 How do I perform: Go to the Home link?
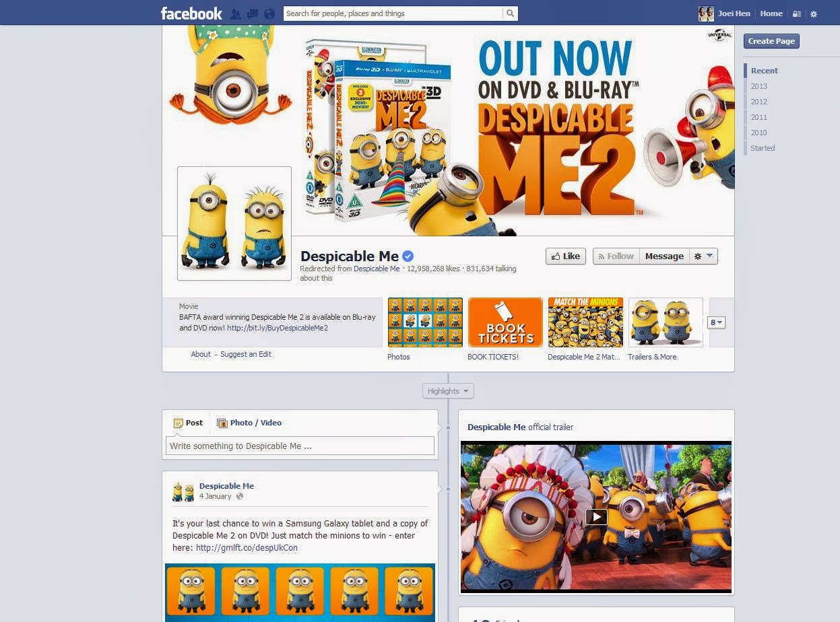[771, 13]
